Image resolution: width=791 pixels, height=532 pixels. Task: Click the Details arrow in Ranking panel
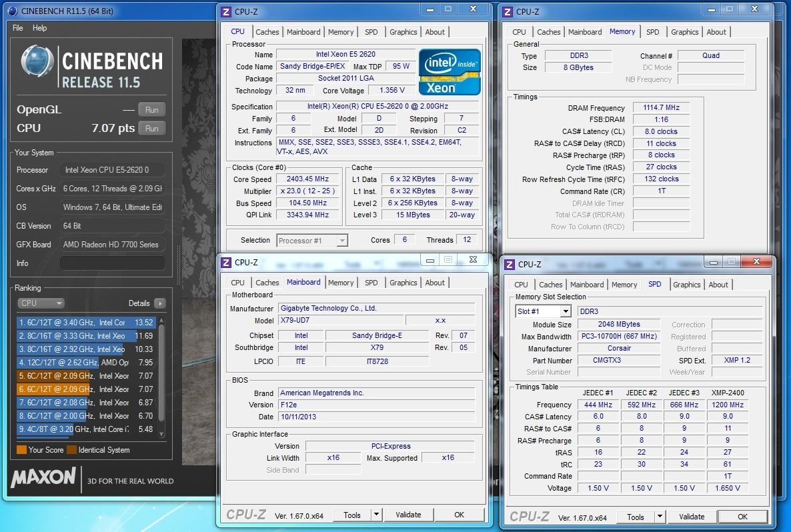160,303
